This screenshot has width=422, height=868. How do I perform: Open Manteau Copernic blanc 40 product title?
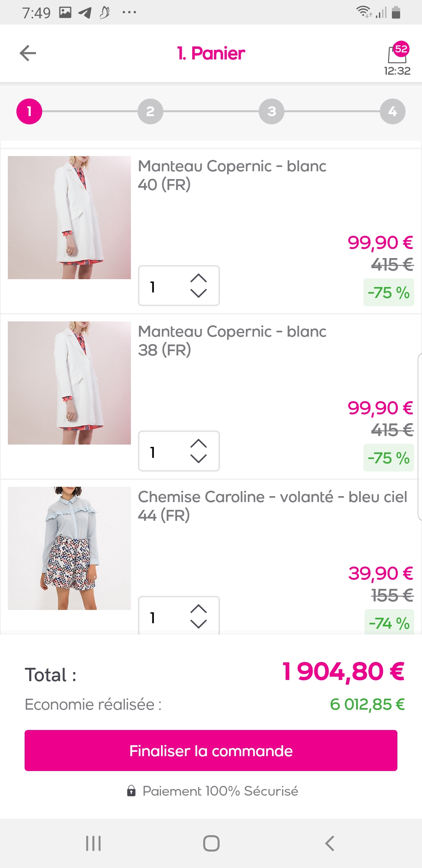[232, 166]
